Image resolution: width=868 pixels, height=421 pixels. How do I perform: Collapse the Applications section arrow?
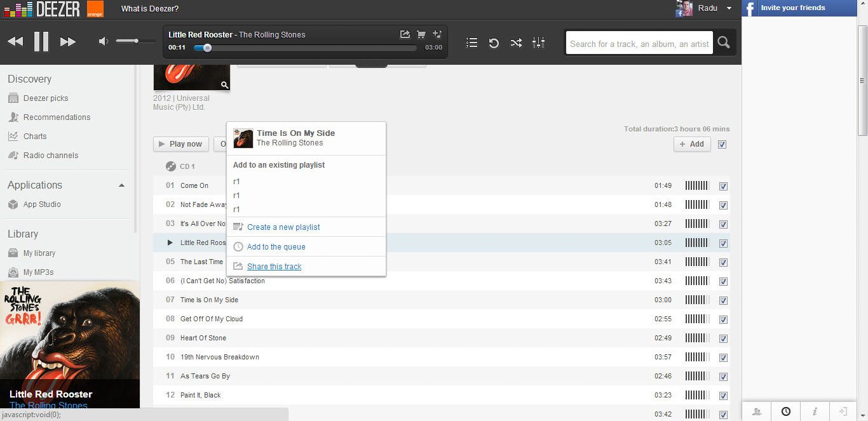[x=122, y=185]
